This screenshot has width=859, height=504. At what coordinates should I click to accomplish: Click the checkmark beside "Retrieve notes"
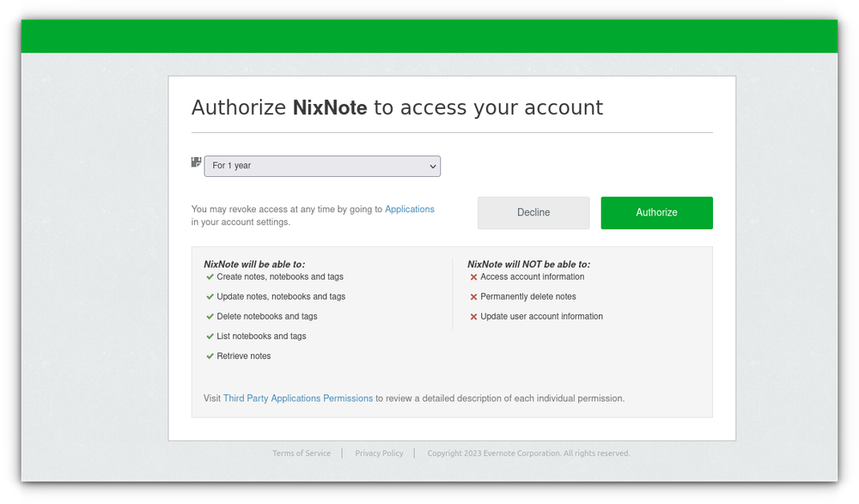[x=210, y=355]
